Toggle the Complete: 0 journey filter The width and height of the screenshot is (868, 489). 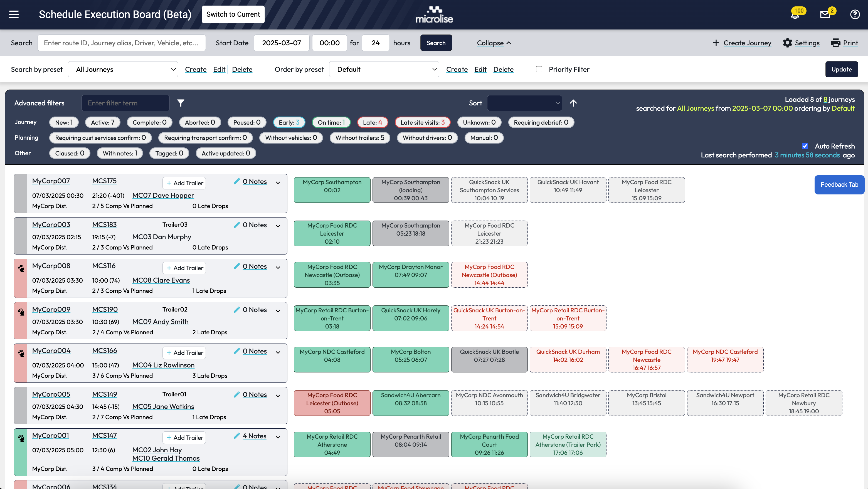coord(149,122)
